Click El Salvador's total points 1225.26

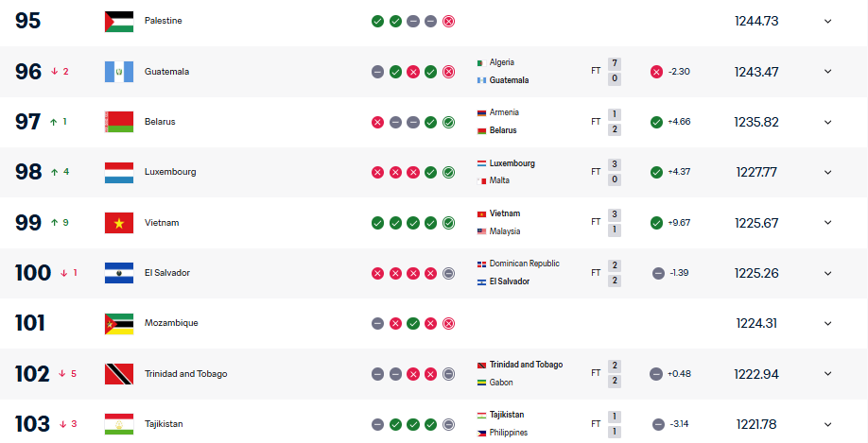[755, 273]
